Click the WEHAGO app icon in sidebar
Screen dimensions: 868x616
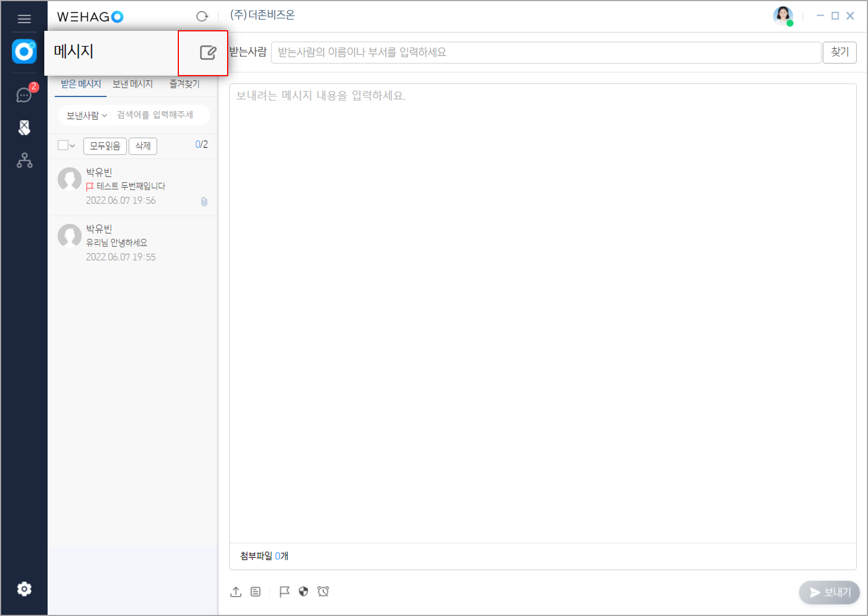point(24,52)
